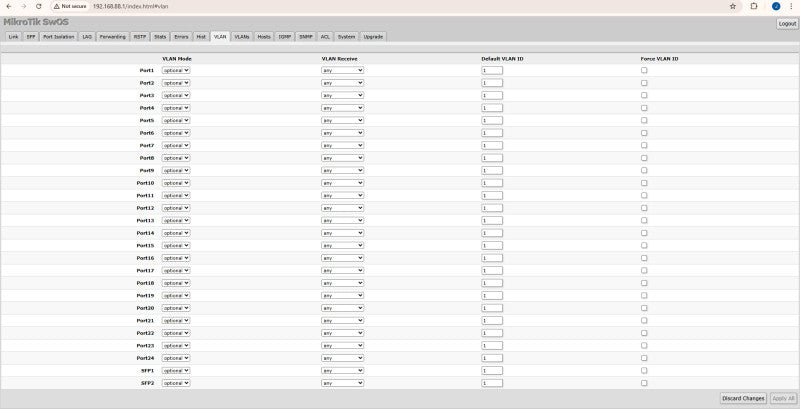The width and height of the screenshot is (800, 409).
Task: Bookmark this page with the star icon
Action: point(733,7)
